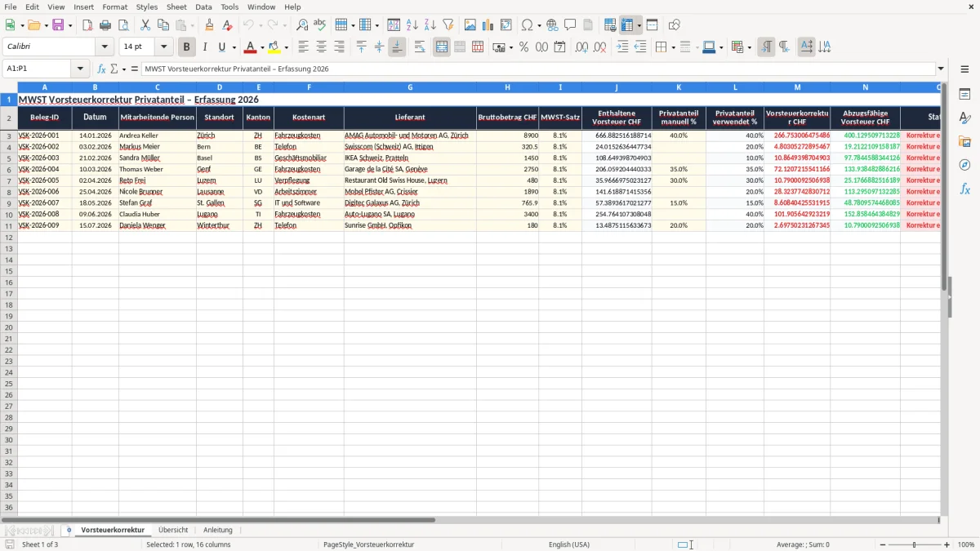
Task: Toggle Italic formatting
Action: [205, 47]
